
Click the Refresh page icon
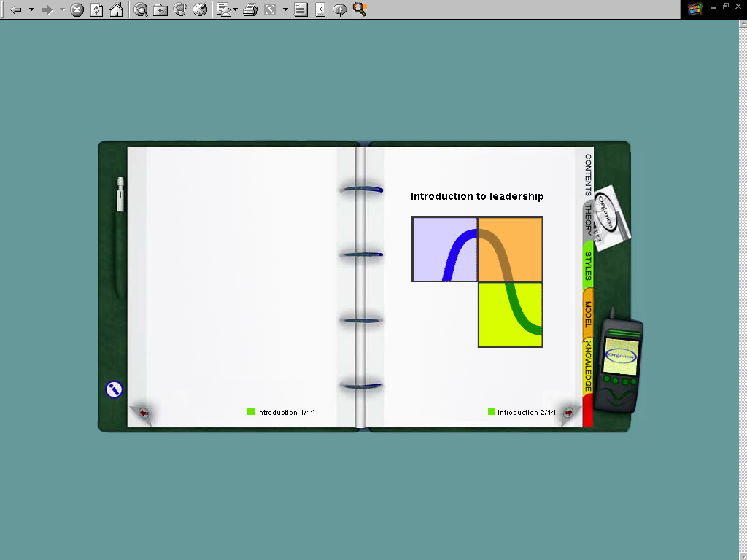pyautogui.click(x=97, y=9)
